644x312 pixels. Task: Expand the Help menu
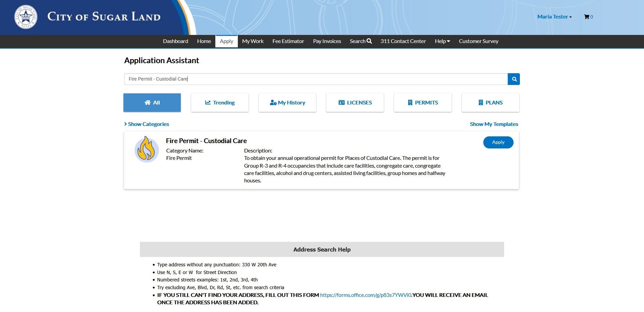[x=442, y=41]
